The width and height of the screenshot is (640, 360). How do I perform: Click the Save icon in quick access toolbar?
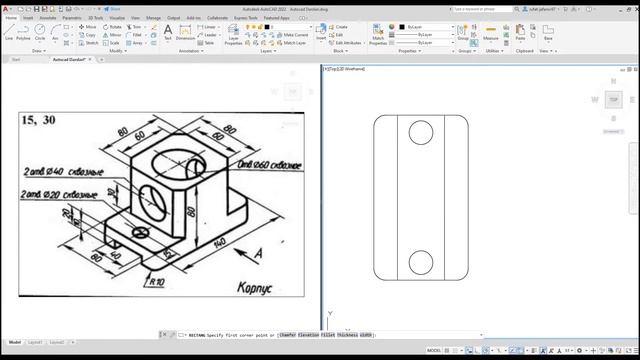(x=36, y=9)
